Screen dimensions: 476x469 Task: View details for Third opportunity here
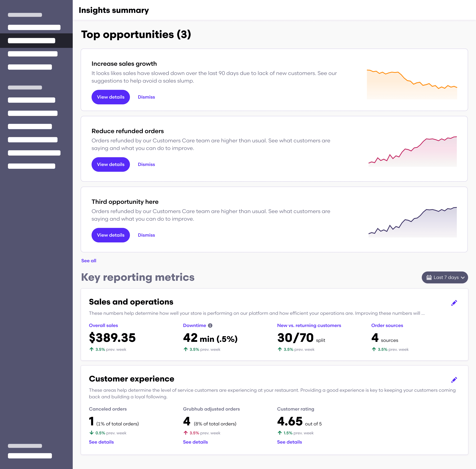(x=111, y=235)
